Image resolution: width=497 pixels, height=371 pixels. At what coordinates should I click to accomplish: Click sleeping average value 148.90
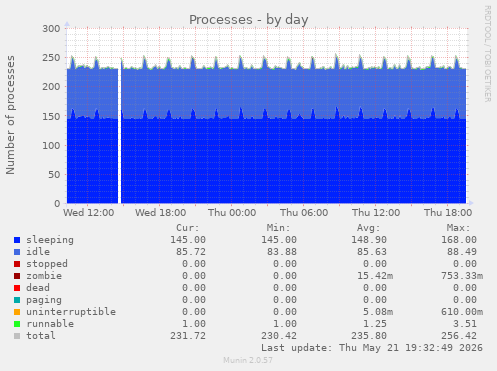pyautogui.click(x=369, y=240)
